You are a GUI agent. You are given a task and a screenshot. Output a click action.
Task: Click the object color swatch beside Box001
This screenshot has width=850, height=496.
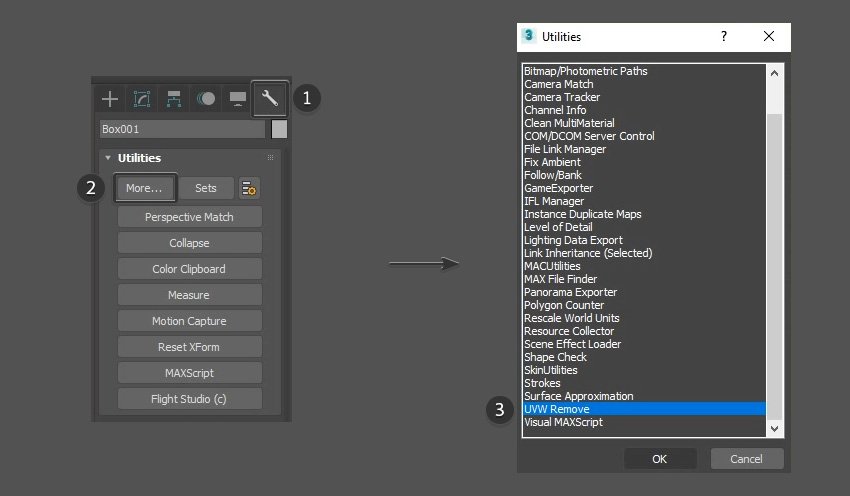coord(279,129)
